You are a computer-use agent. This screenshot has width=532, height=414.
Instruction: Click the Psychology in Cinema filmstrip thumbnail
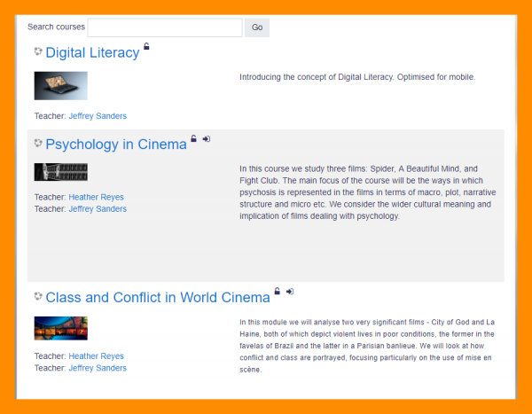[60, 172]
